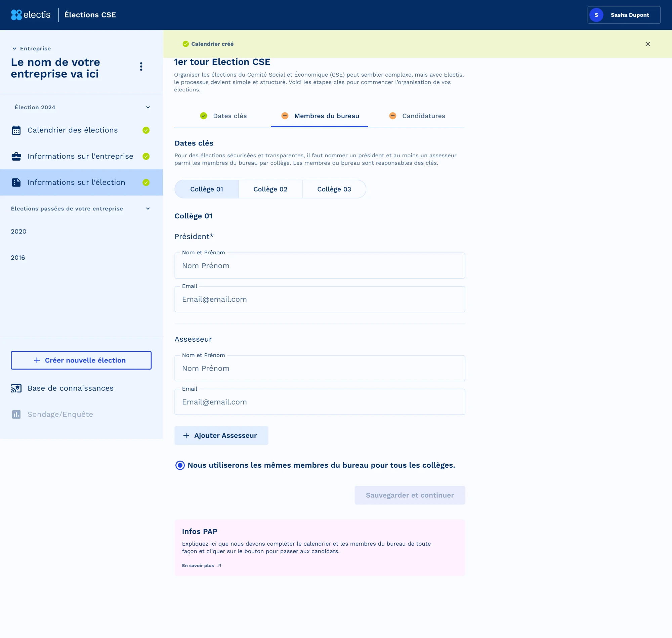Switch to Collège 03 segment
672x638 pixels.
tap(334, 189)
